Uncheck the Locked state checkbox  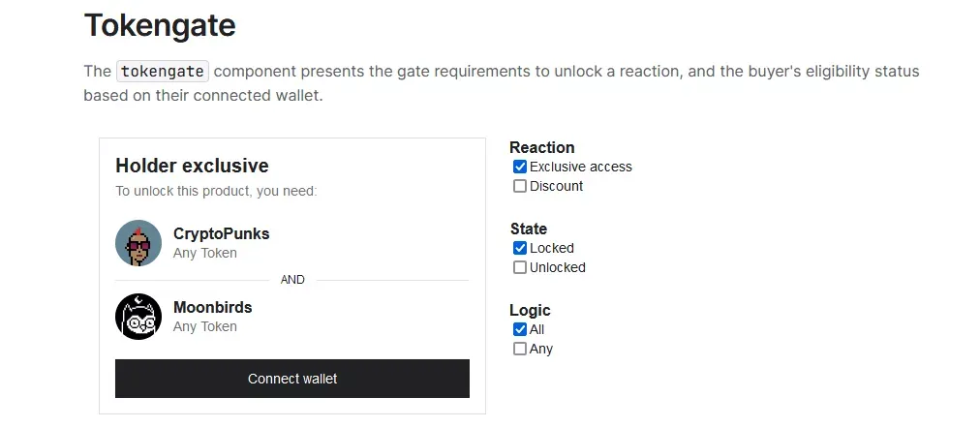(x=520, y=248)
